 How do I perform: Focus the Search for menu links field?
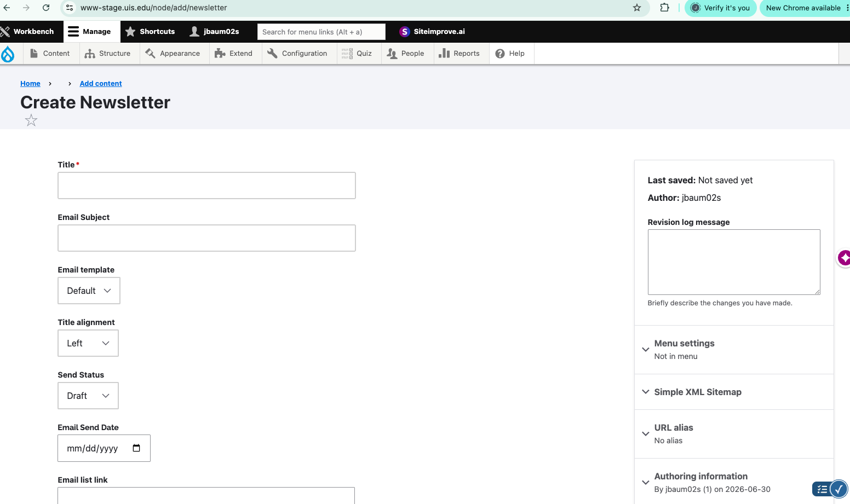pos(321,32)
